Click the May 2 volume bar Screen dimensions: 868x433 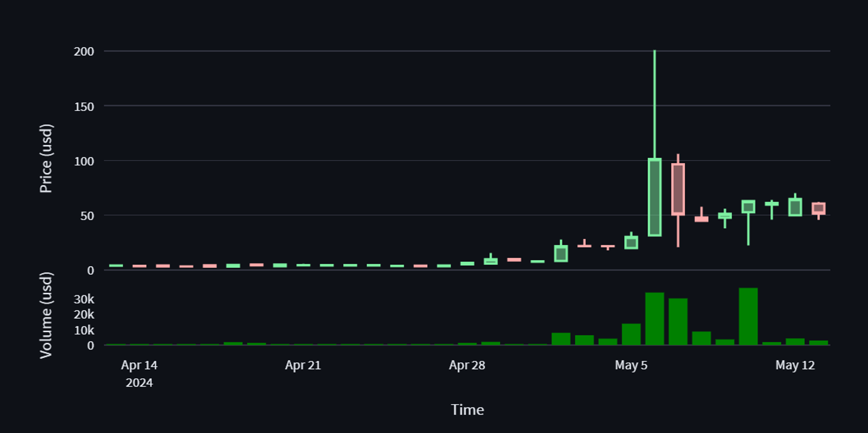pos(561,339)
